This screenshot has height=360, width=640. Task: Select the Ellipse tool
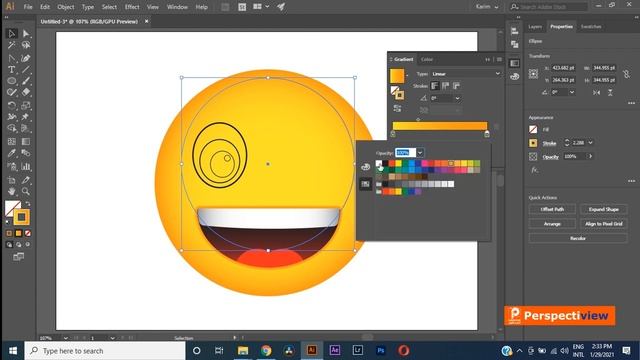[x=12, y=81]
